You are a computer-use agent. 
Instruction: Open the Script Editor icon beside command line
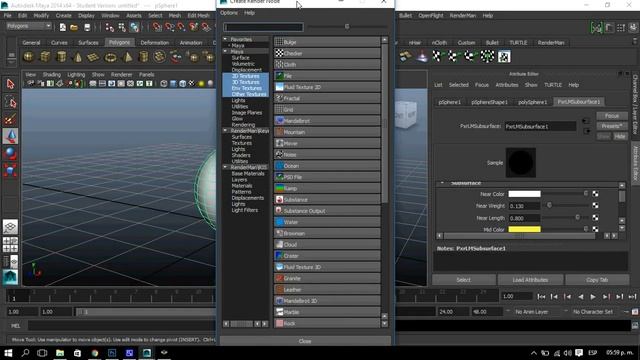click(x=635, y=325)
